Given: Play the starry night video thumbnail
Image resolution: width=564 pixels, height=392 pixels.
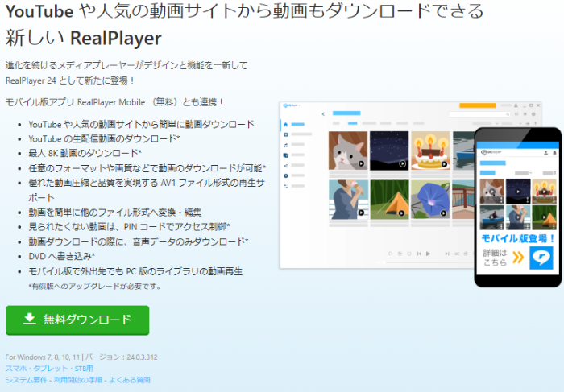Looking at the screenshot, I should click(389, 151).
